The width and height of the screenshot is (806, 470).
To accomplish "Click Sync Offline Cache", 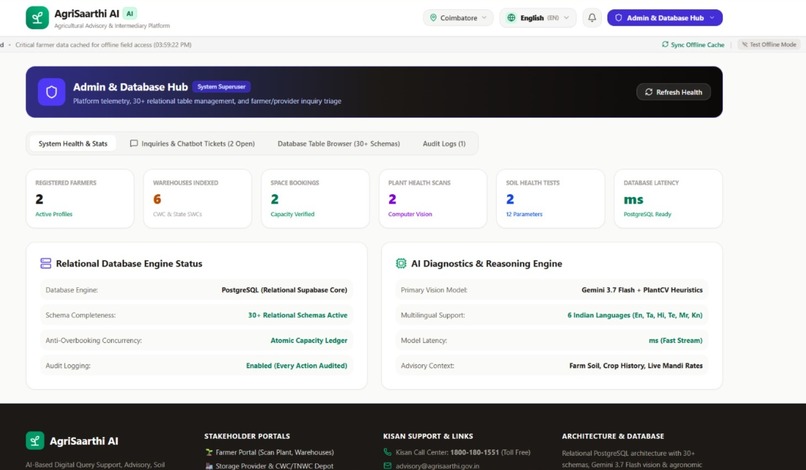I will (693, 45).
